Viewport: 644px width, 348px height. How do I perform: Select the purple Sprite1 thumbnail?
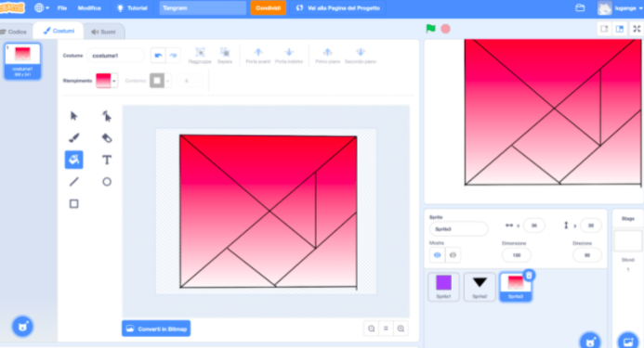coord(443,287)
